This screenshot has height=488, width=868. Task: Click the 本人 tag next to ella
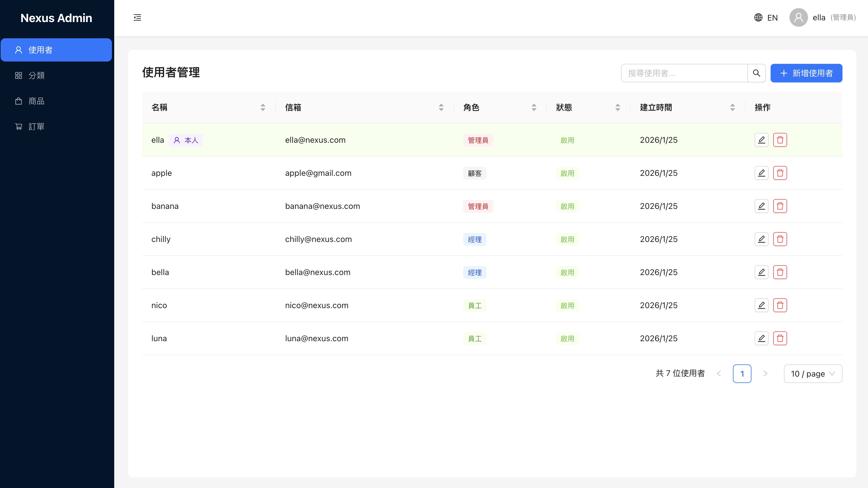pyautogui.click(x=186, y=140)
